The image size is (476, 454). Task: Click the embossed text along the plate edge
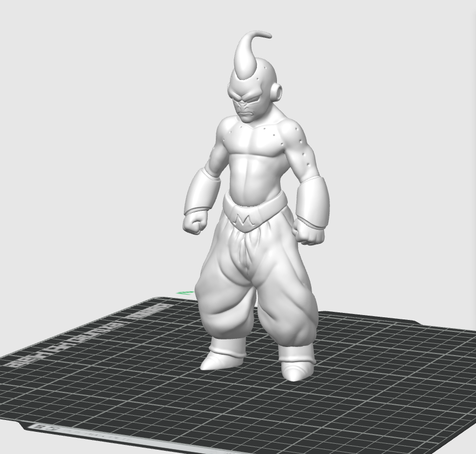(x=88, y=336)
